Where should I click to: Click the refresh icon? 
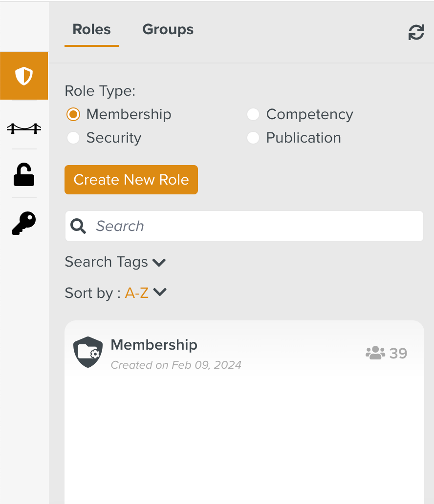[416, 33]
